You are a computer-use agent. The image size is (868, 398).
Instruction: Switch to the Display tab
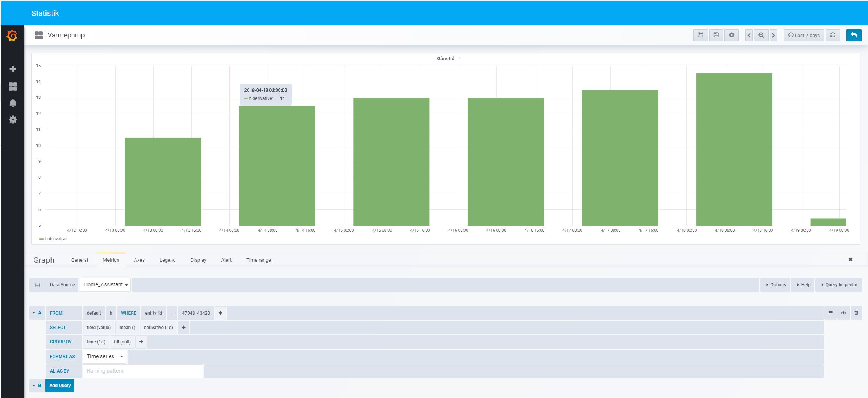point(198,260)
